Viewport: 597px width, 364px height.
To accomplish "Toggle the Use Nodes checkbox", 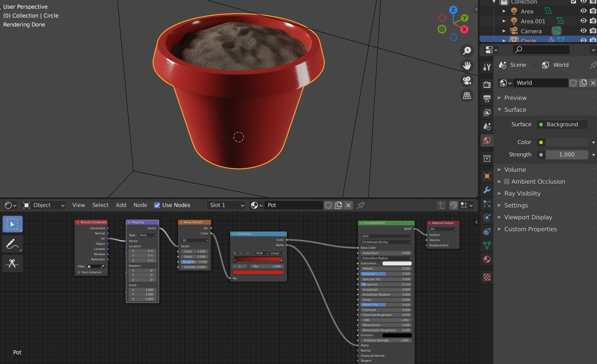I will tap(157, 205).
